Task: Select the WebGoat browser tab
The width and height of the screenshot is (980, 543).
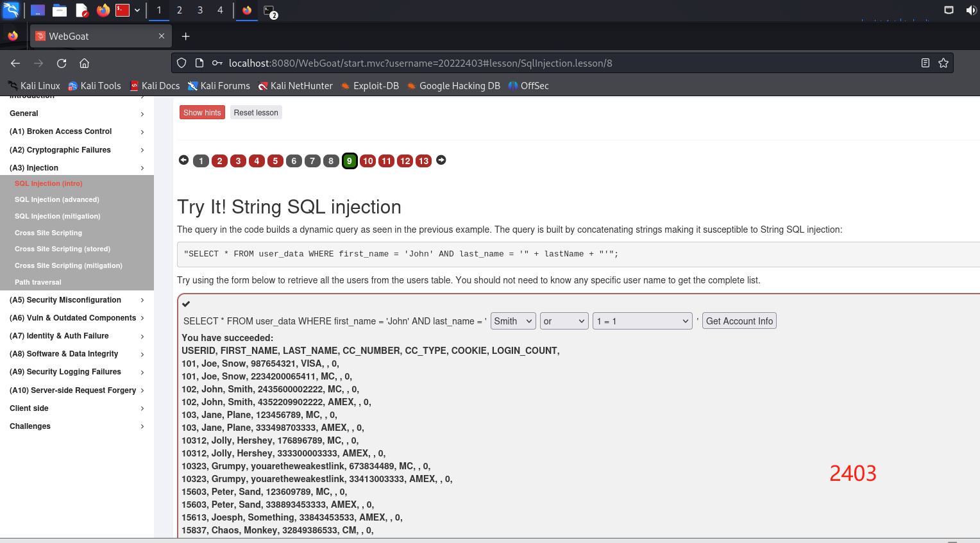Action: pos(101,37)
